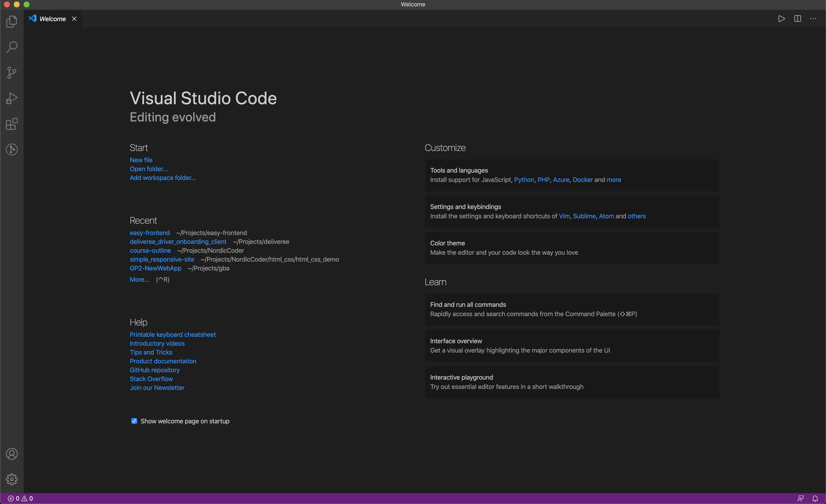
Task: Open the More Actions ellipsis menu
Action: 813,19
